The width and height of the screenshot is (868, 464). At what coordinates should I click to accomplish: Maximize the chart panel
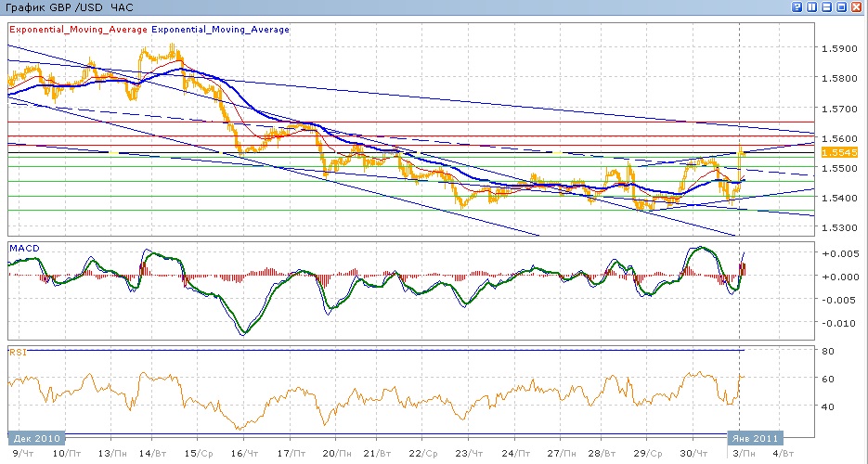click(x=842, y=7)
